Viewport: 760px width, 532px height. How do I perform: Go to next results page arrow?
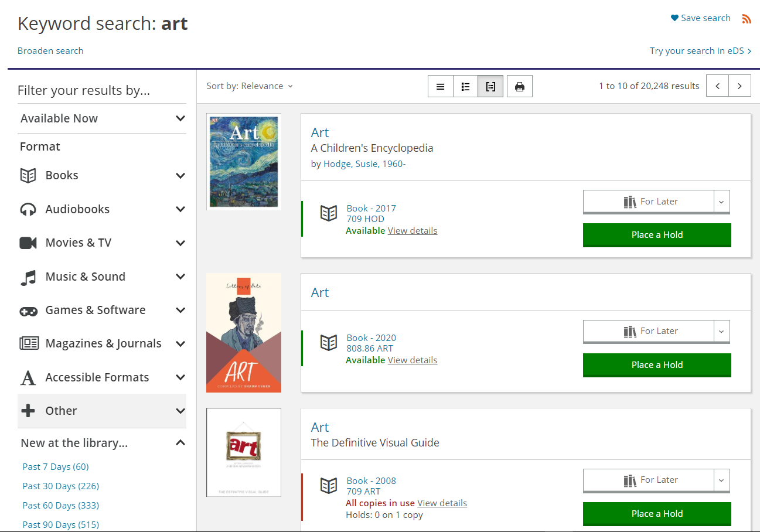click(x=739, y=86)
